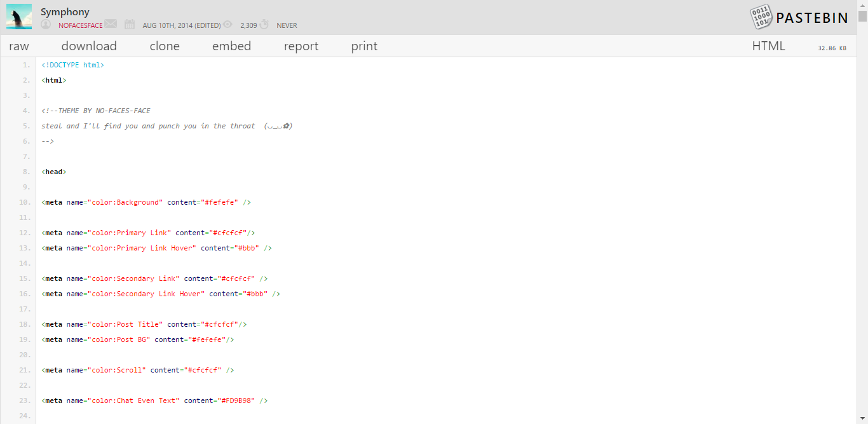Screen dimensions: 868x424
Task: Click line number 10 in the code gutter
Action: (x=25, y=202)
